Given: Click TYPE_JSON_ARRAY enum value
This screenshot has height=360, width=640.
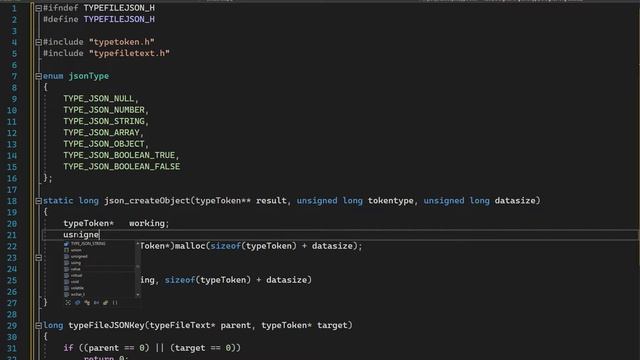Looking at the screenshot, I should (x=101, y=133).
